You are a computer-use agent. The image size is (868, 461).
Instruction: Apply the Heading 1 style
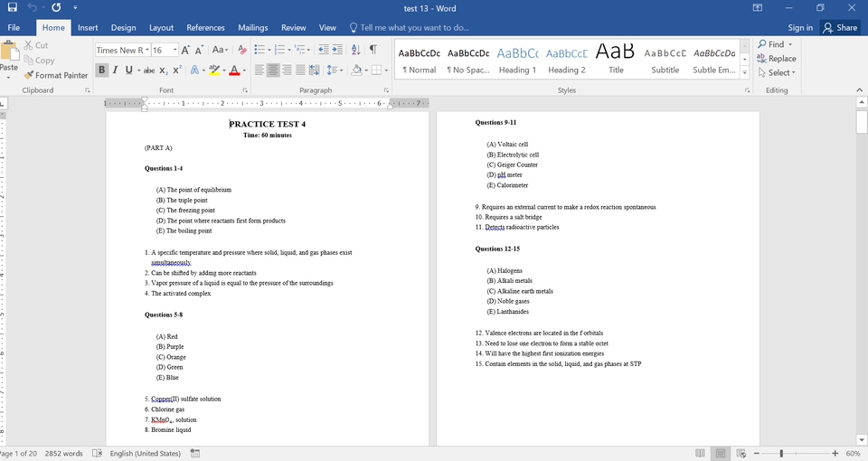517,60
